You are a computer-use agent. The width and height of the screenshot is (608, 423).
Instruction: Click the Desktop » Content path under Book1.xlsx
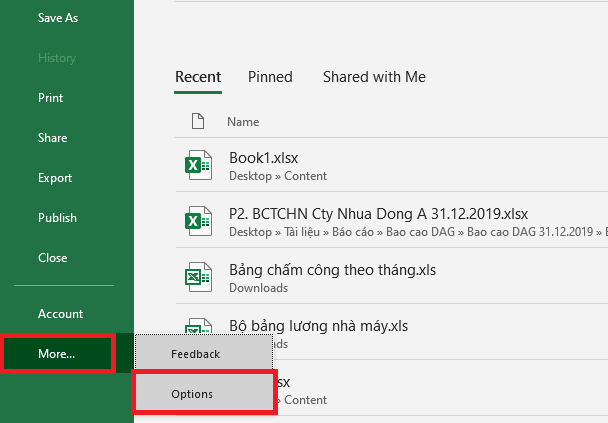coord(278,176)
